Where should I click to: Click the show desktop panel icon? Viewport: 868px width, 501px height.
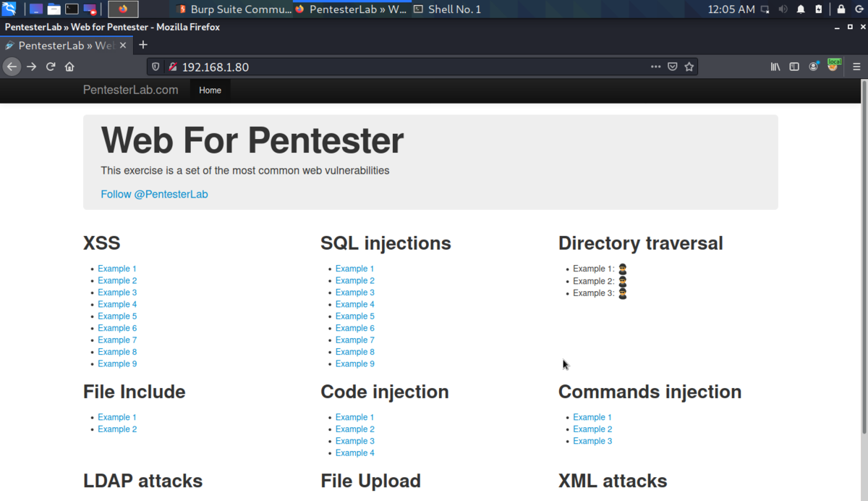click(36, 9)
